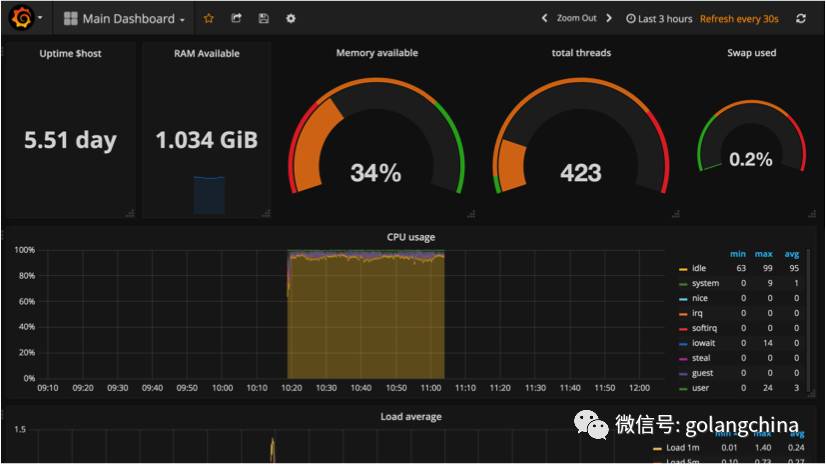This screenshot has width=826, height=464.
Task: Toggle the guest series in CPU legend
Action: (702, 373)
